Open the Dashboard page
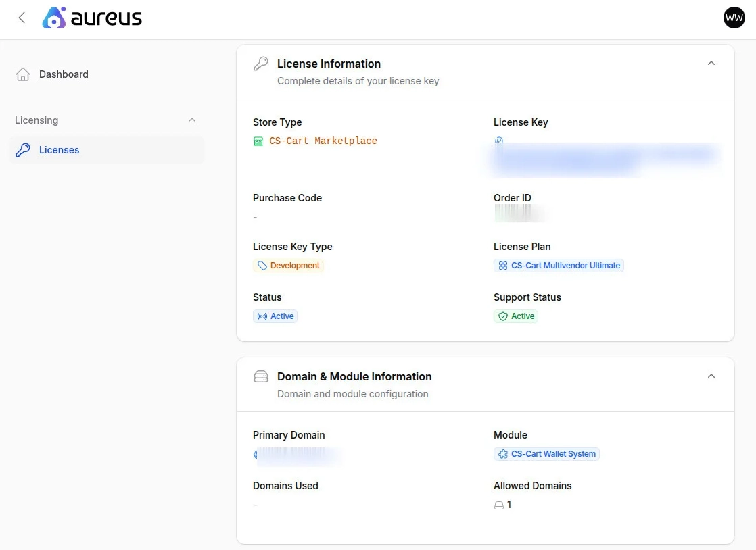 (64, 74)
